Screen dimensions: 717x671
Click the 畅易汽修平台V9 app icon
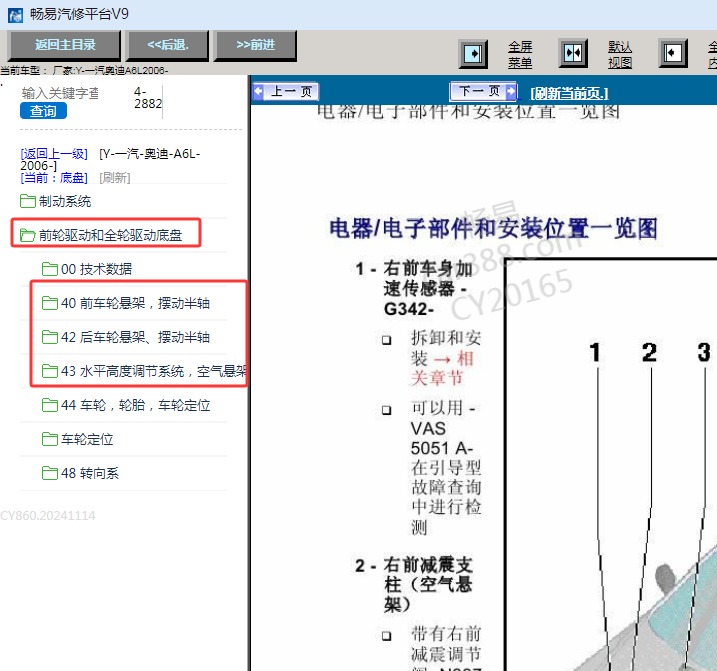pyautogui.click(x=16, y=15)
